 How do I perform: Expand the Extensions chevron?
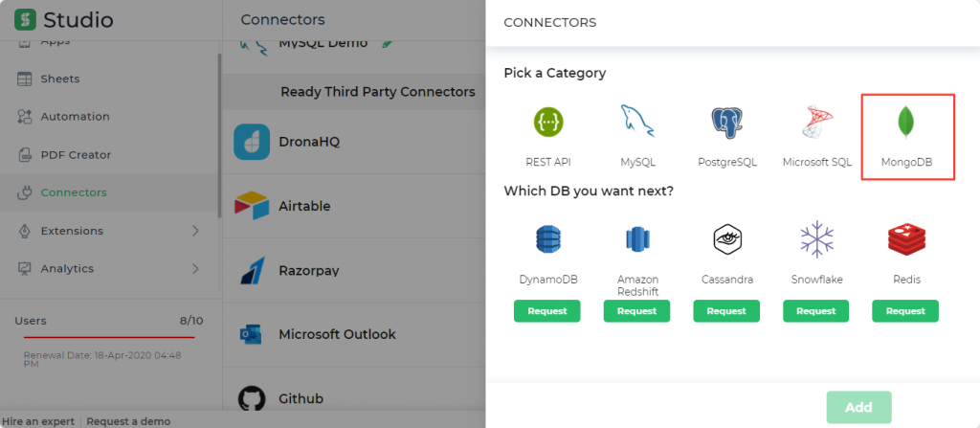[195, 230]
